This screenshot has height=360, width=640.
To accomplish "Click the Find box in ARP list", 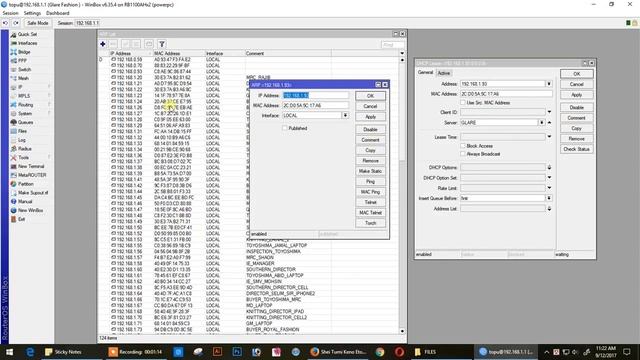I will click(393, 44).
